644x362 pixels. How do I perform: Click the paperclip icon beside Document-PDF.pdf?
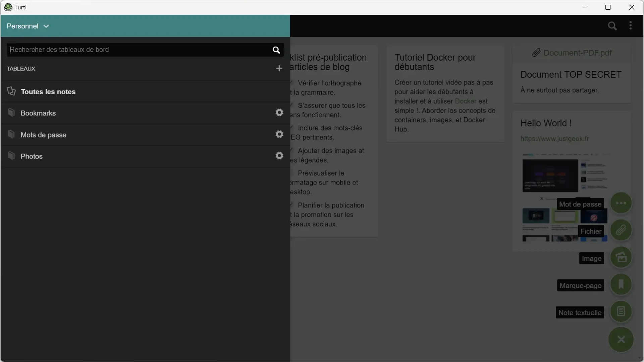[536, 53]
